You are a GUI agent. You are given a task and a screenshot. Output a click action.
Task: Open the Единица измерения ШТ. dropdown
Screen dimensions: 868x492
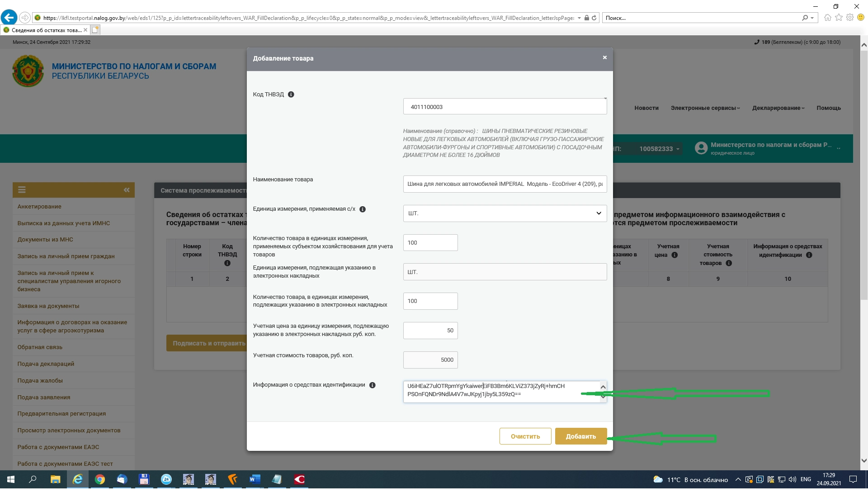point(505,213)
